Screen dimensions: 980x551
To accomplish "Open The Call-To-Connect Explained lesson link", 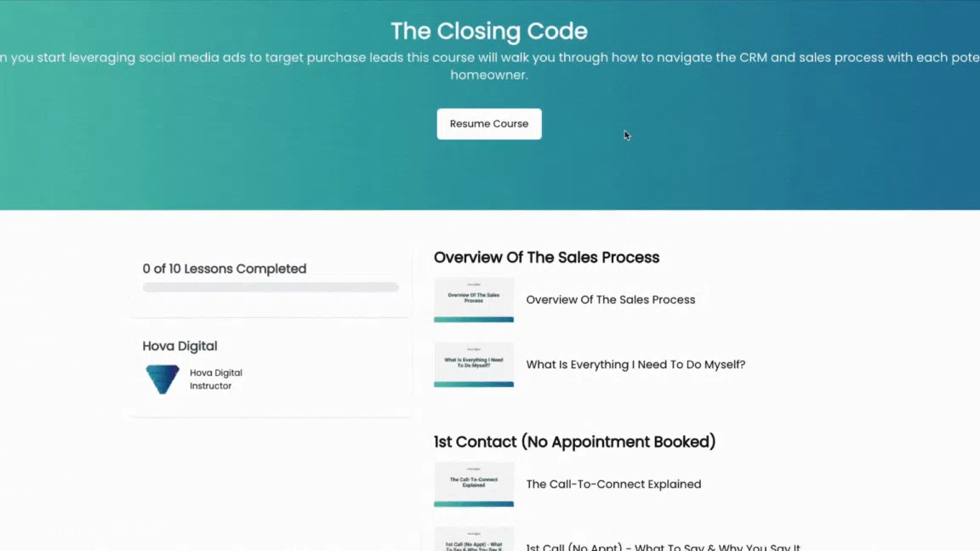I will [x=613, y=484].
